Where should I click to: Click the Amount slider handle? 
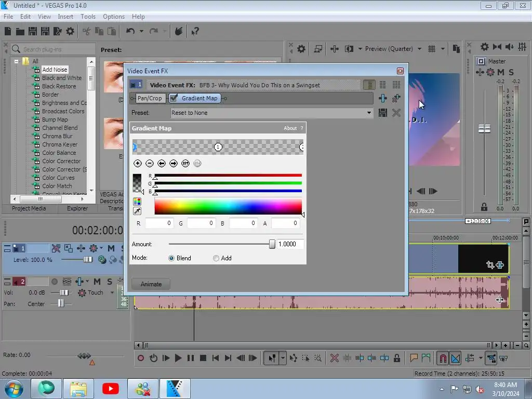272,244
